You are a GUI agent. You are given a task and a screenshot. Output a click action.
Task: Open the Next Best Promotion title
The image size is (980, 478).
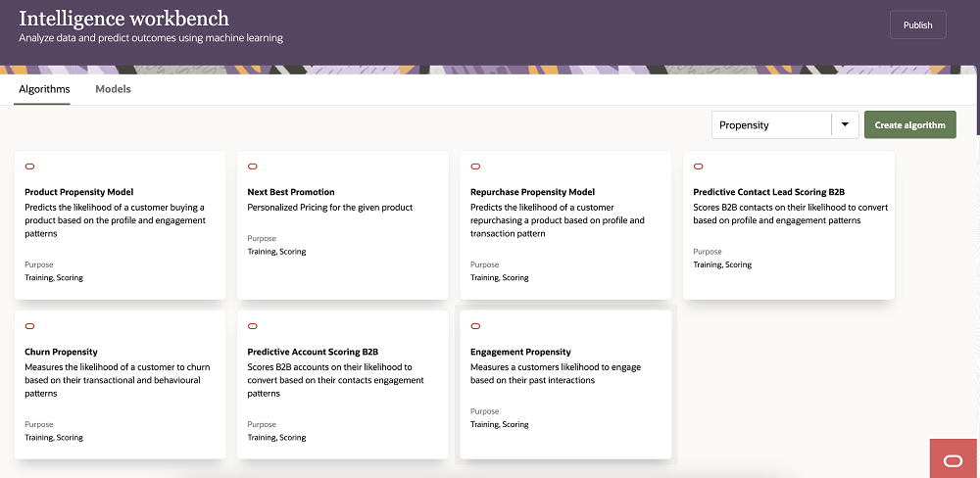(x=291, y=192)
